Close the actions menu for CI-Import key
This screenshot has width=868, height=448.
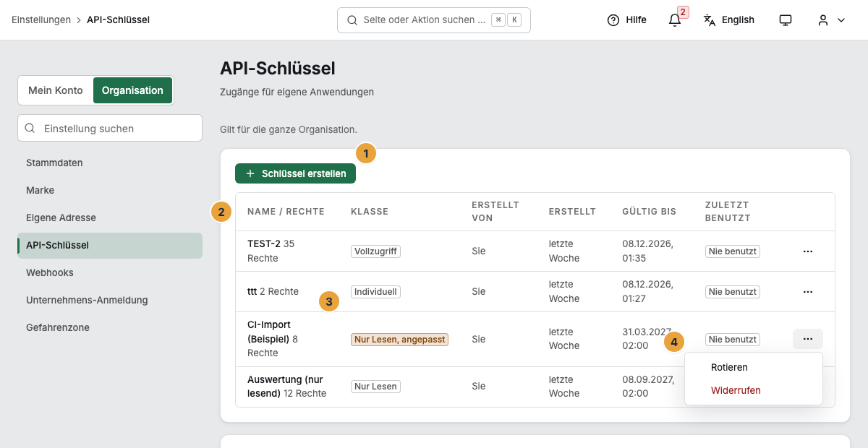[808, 339]
